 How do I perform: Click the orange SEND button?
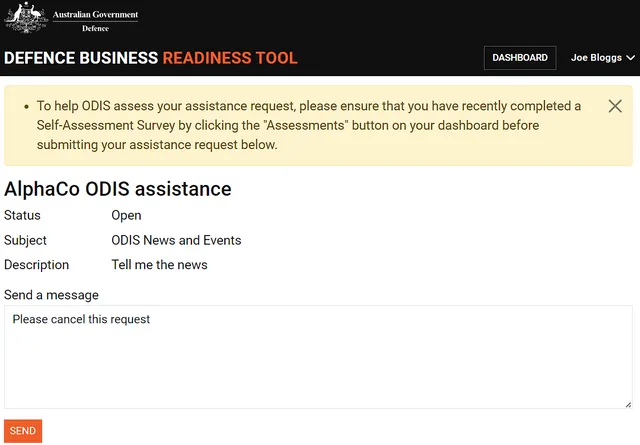[x=23, y=431]
